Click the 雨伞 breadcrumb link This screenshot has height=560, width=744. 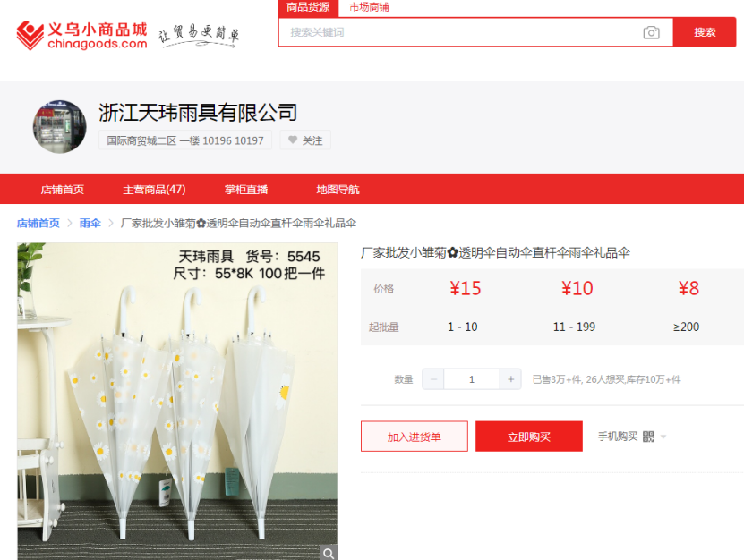tap(90, 223)
